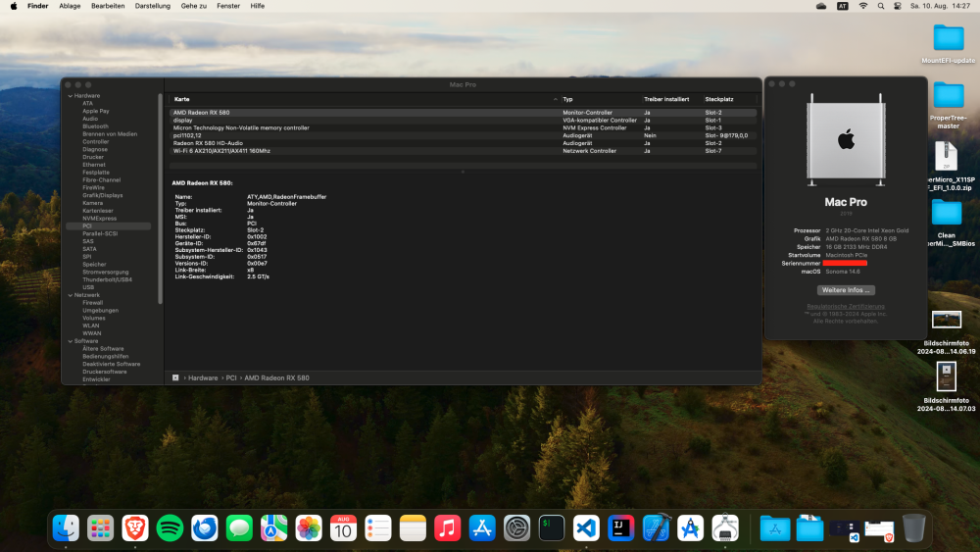Select Grafik/Displays in the sidebar
Image resolution: width=980 pixels, height=552 pixels.
tap(103, 195)
